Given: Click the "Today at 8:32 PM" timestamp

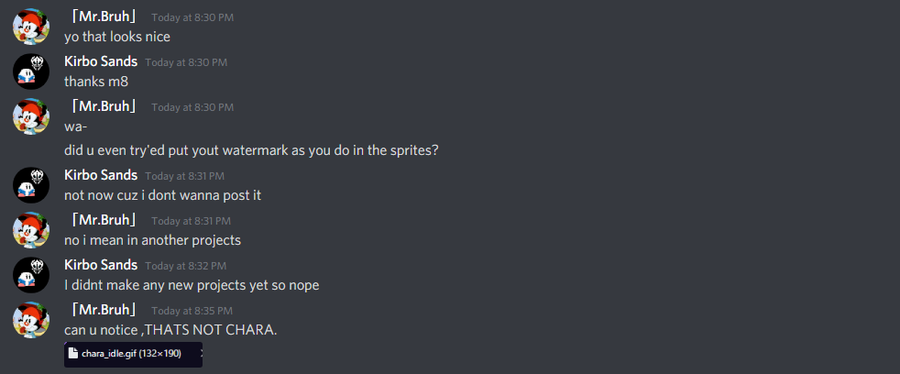Looking at the screenshot, I should (186, 266).
